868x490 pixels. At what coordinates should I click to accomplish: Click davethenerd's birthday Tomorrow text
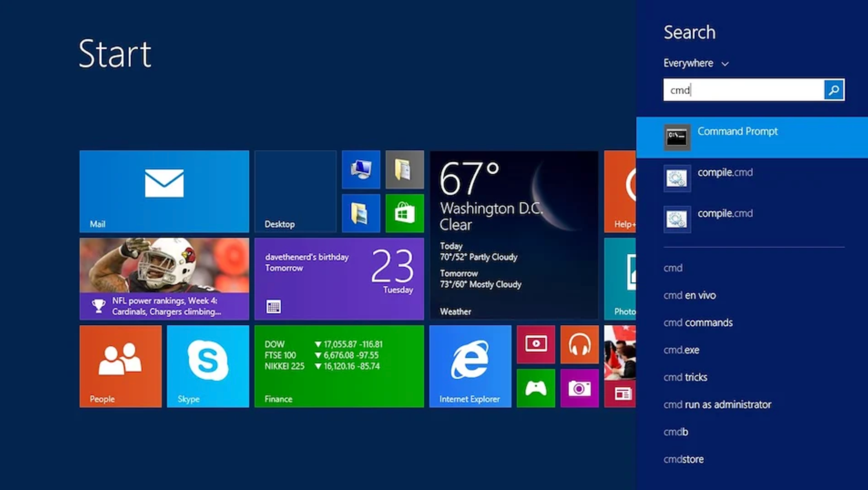(307, 262)
